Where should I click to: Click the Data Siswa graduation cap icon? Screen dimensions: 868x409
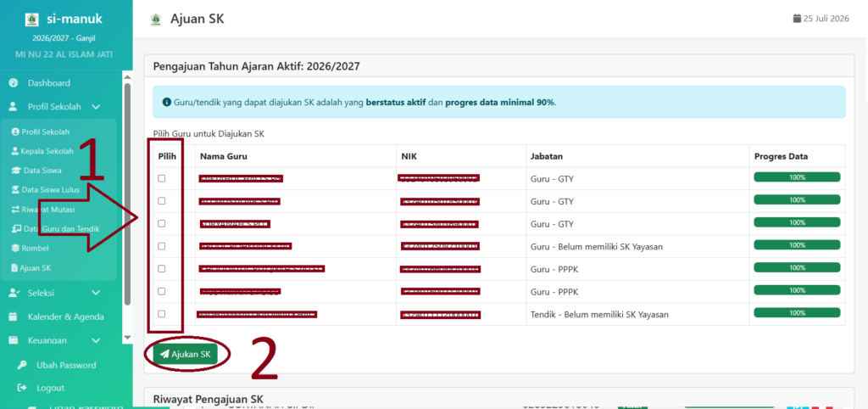pyautogui.click(x=15, y=171)
